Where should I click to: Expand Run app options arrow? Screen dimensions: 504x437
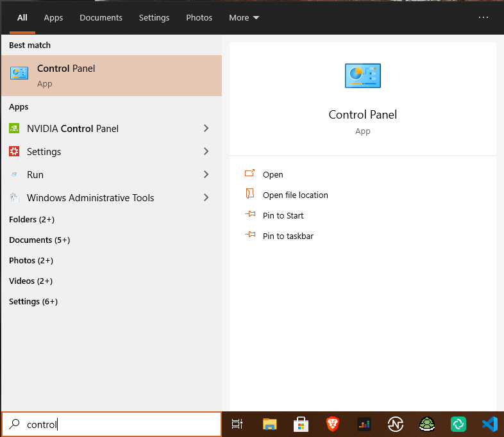[206, 174]
